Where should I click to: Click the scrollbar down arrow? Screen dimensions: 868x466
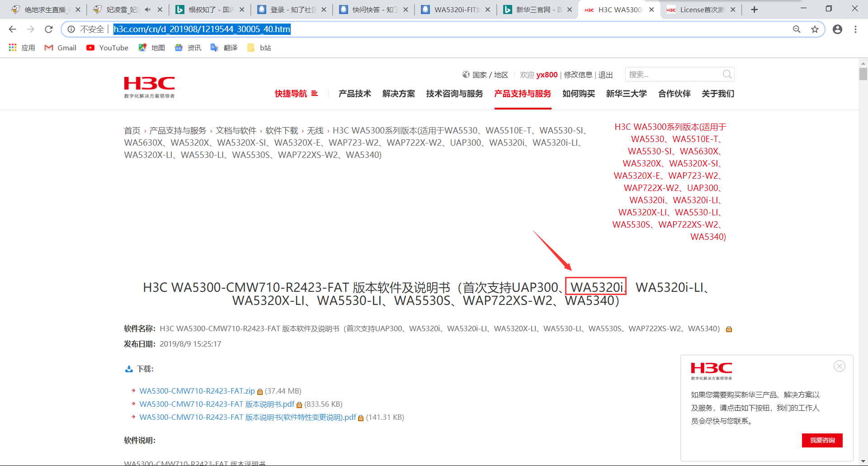(863, 461)
